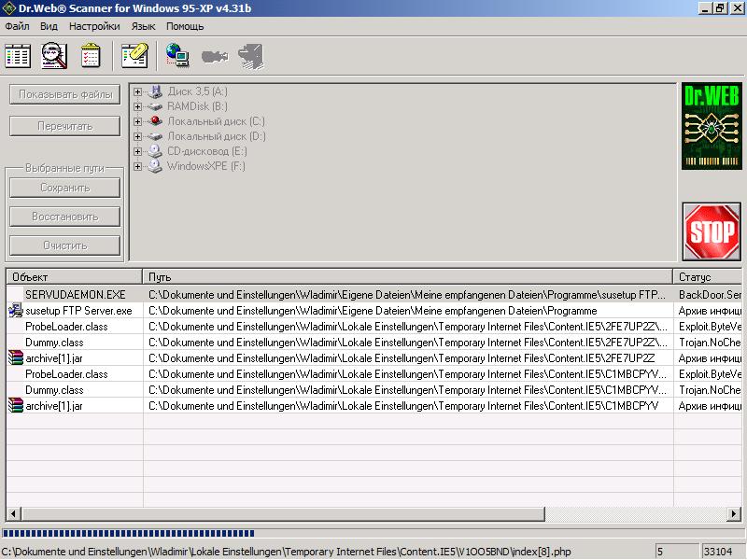747x560 pixels.
Task: Expand the Локальный диск (D:) node
Action: point(137,136)
